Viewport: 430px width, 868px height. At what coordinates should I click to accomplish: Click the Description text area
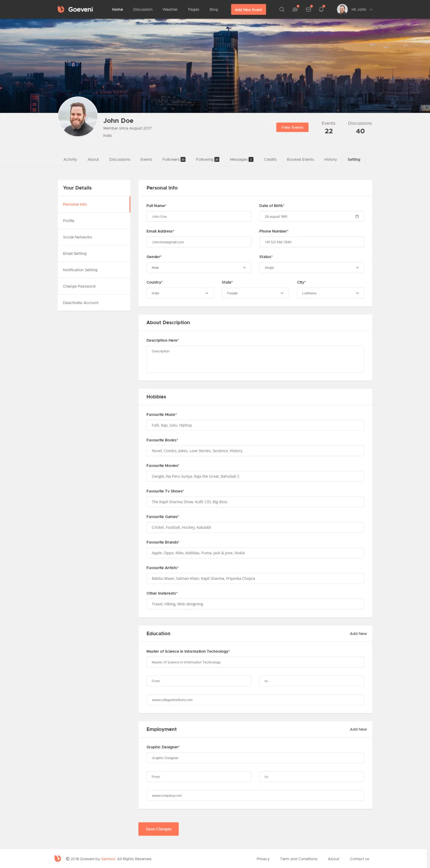click(x=255, y=359)
